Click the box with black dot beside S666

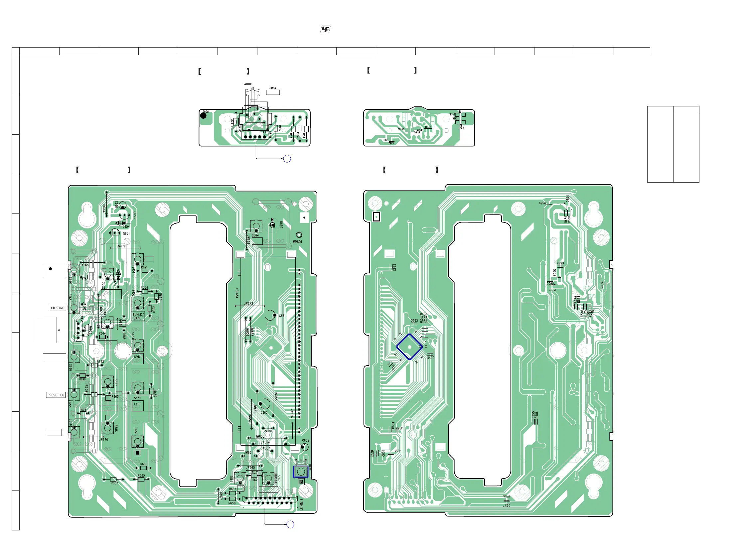pyautogui.click(x=54, y=271)
